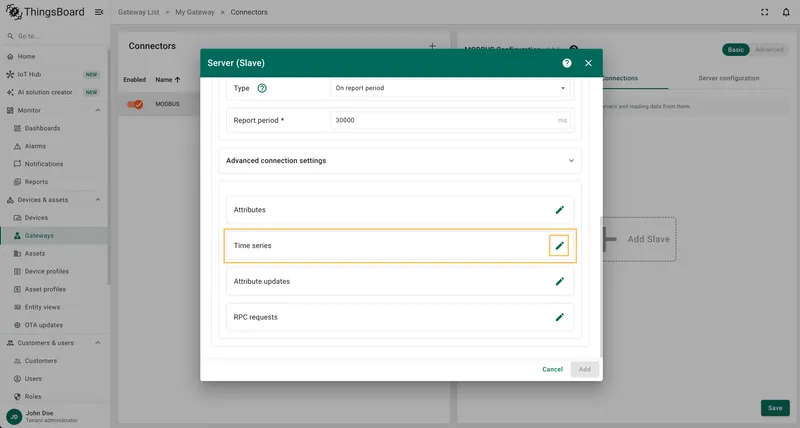Open Dashboards page
This screenshot has height=428, width=800.
tap(54, 128)
